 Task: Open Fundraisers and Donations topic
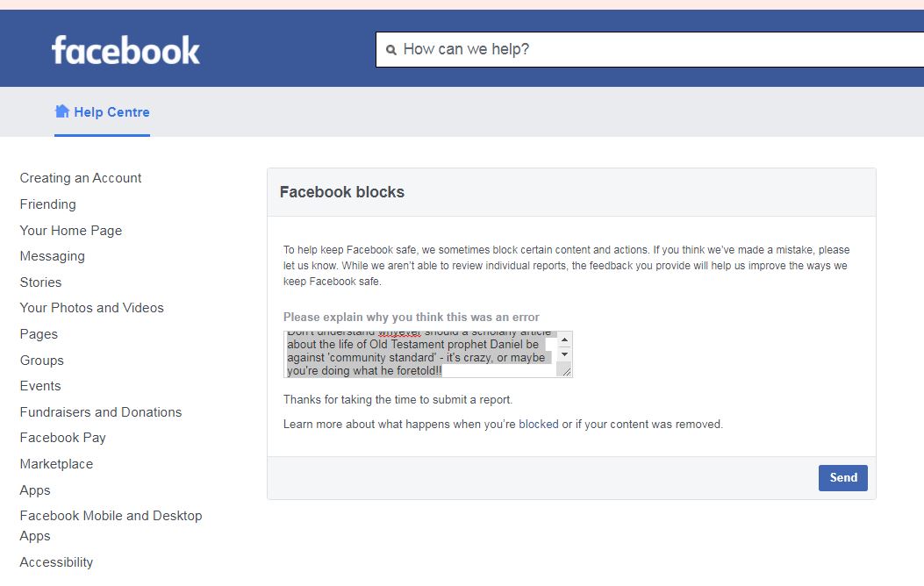pos(101,412)
